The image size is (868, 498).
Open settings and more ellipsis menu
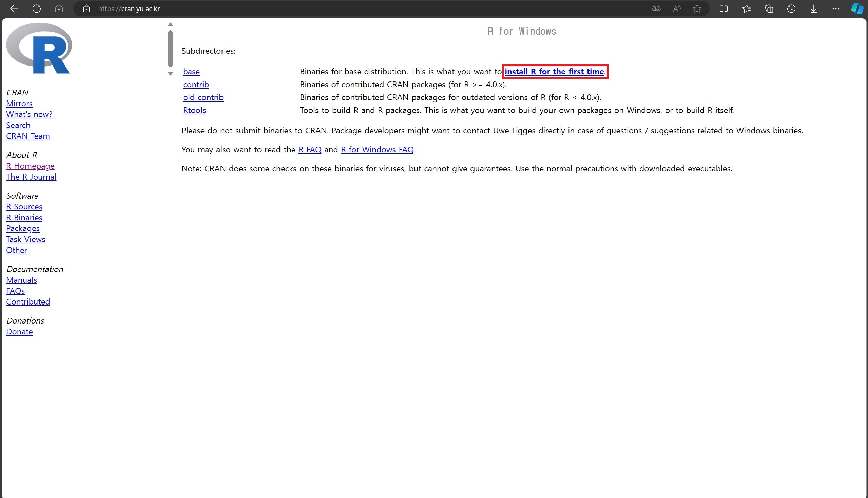coord(836,8)
